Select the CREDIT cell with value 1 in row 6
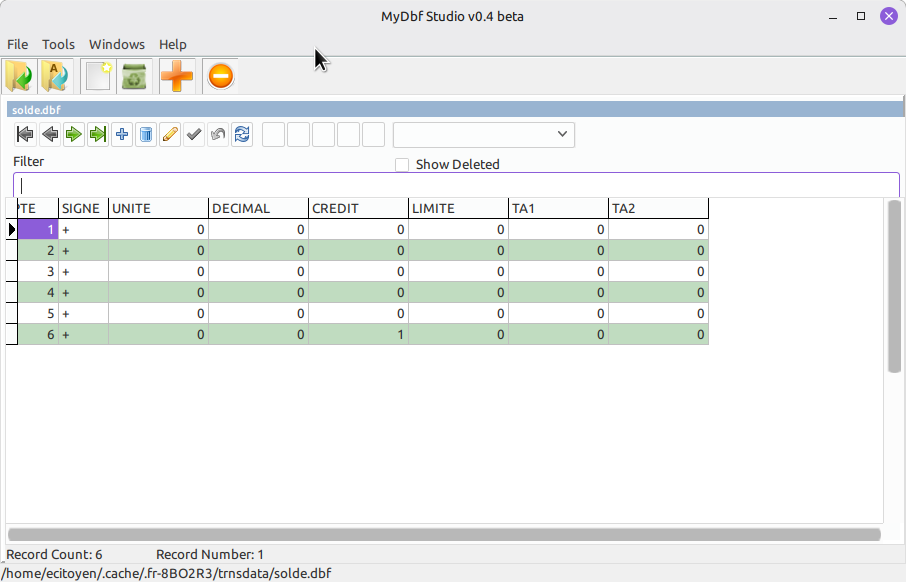The image size is (906, 582). (358, 334)
